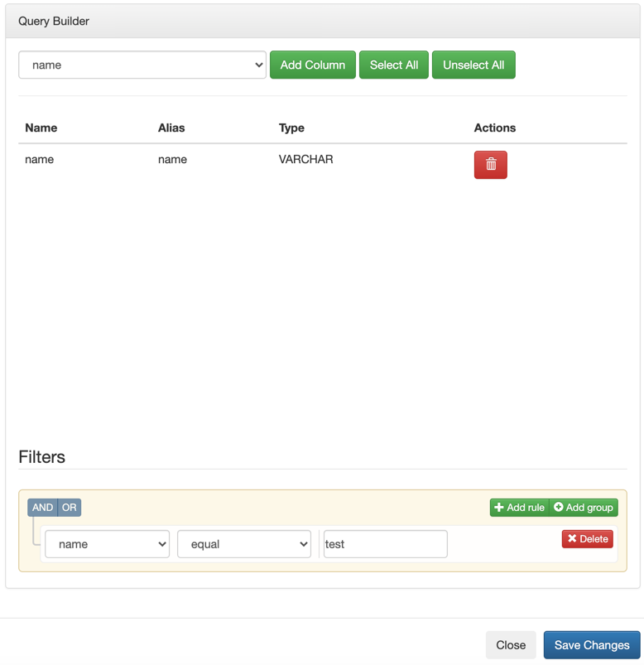Click Select All columns button
This screenshot has height=665, width=644.
click(x=394, y=65)
